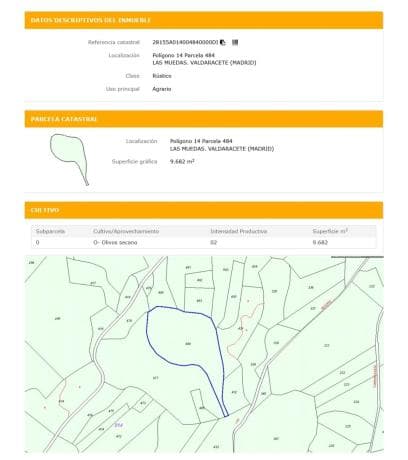Image resolution: width=408 pixels, height=460 pixels.
Task: Open the parcel outline thumbnail
Action: point(69,160)
